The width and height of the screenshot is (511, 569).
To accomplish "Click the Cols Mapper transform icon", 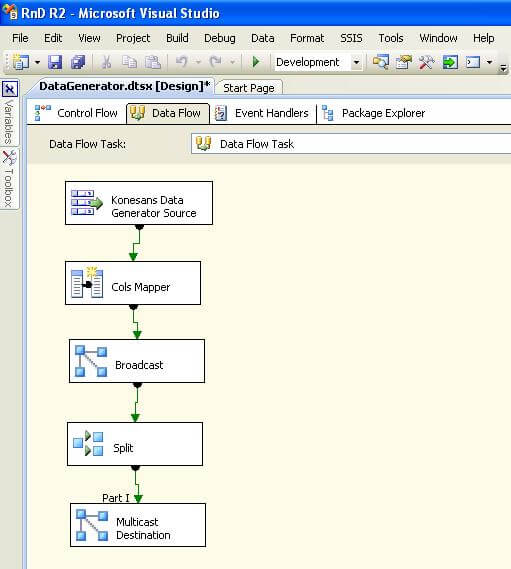I will (x=87, y=283).
